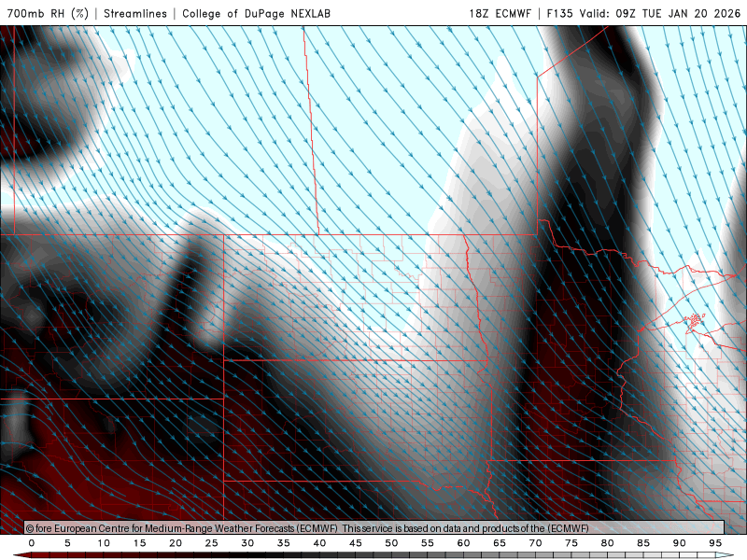Viewport: 747px width, 560px height.
Task: Click colorbar label "40"
Action: pyautogui.click(x=319, y=543)
